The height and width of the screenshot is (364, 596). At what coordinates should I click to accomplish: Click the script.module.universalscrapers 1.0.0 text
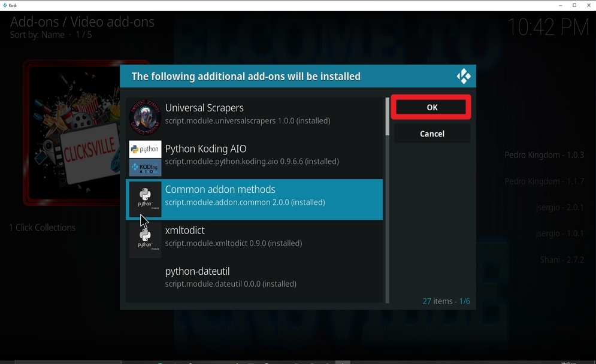pyautogui.click(x=247, y=121)
